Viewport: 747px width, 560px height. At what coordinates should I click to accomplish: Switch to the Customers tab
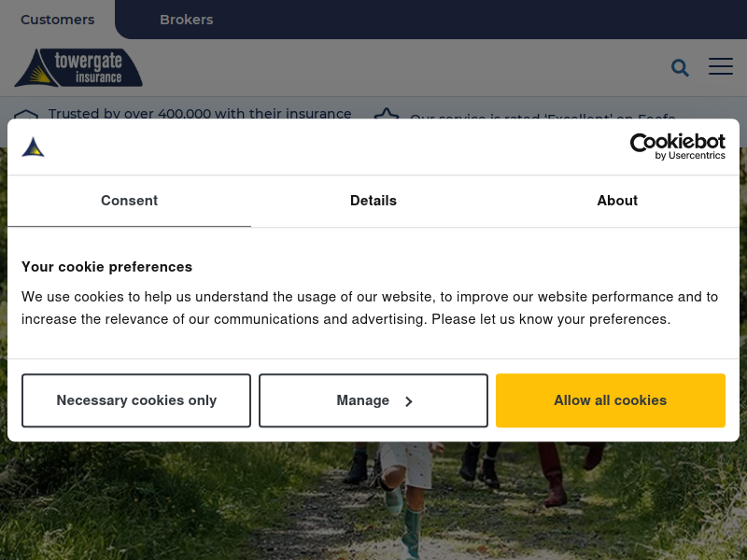(x=58, y=20)
